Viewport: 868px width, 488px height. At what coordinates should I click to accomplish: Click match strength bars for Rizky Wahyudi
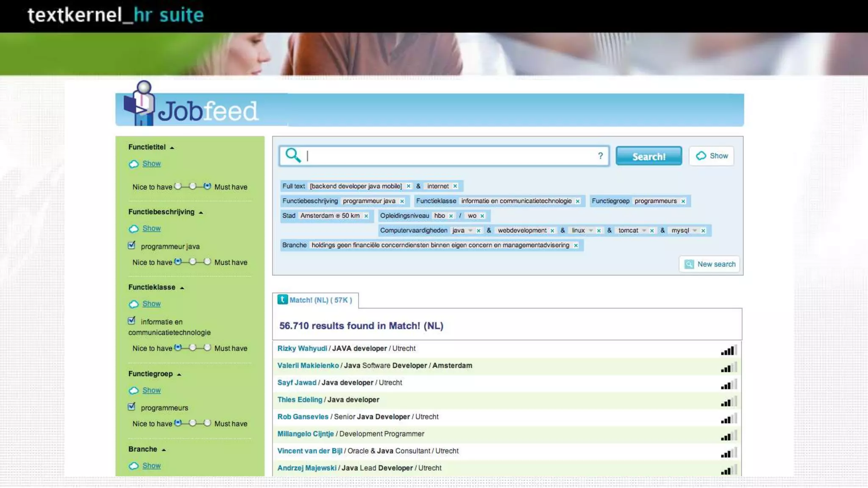[729, 350]
